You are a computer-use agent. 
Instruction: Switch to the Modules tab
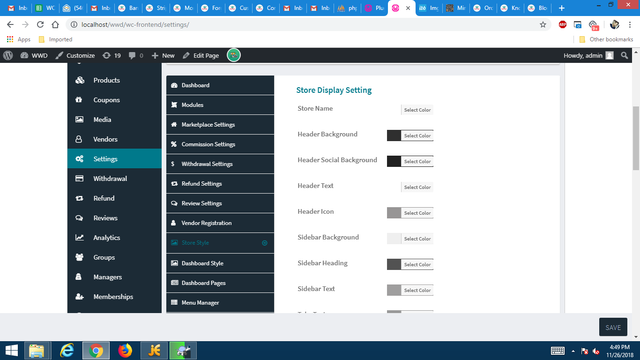click(220, 105)
